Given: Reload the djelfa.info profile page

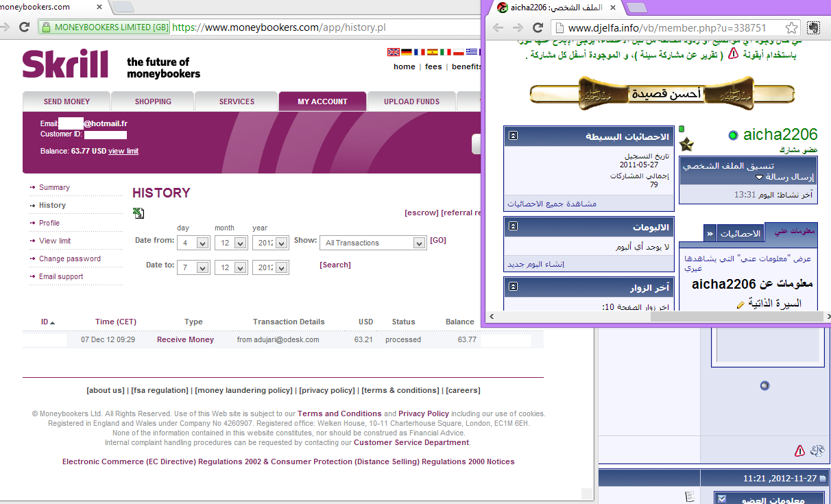Looking at the screenshot, I should tap(538, 28).
